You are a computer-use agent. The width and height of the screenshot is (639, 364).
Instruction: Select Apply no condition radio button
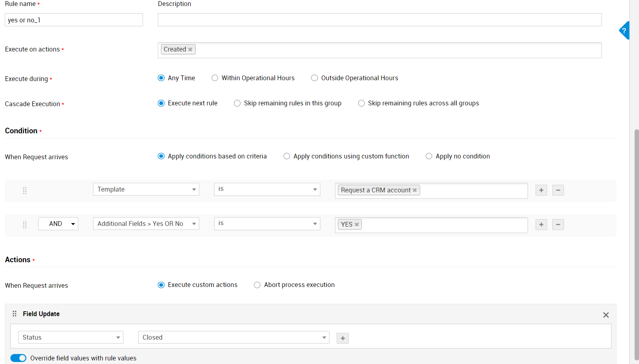pyautogui.click(x=429, y=156)
